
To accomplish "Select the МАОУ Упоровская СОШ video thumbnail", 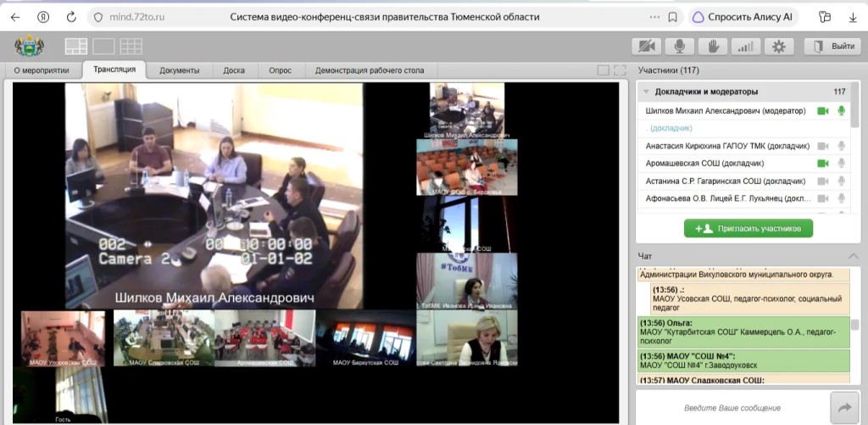I will pos(63,338).
